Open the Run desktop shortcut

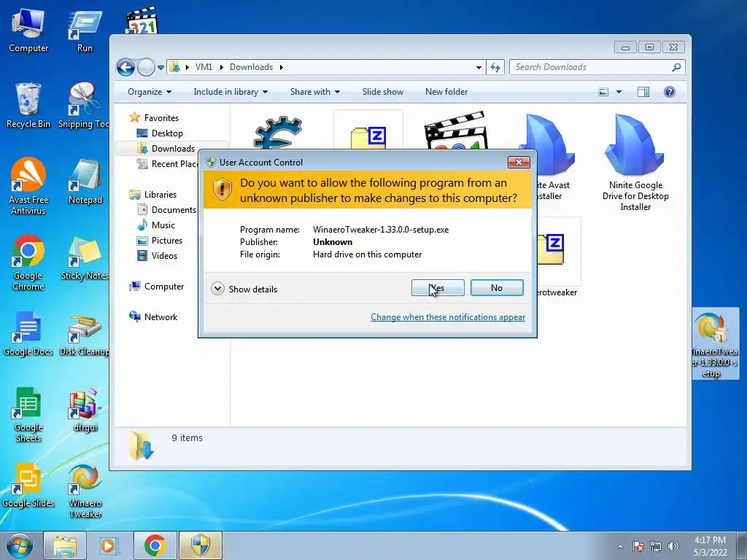[85, 30]
